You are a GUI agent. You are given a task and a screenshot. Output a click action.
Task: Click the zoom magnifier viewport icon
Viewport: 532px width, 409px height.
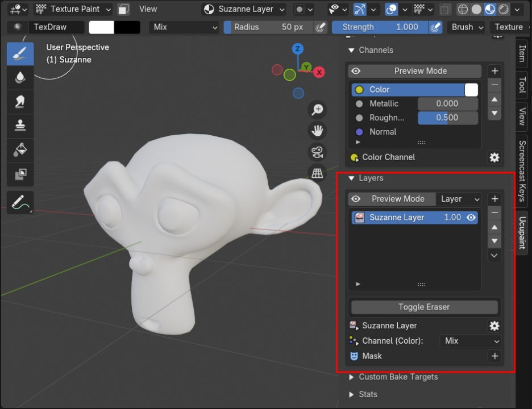point(317,110)
